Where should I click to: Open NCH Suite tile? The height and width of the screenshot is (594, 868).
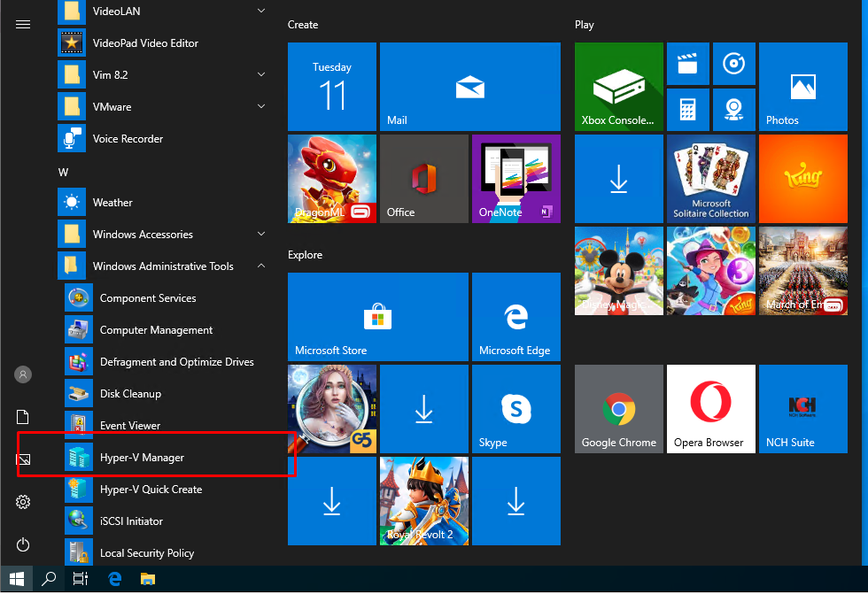(803, 409)
